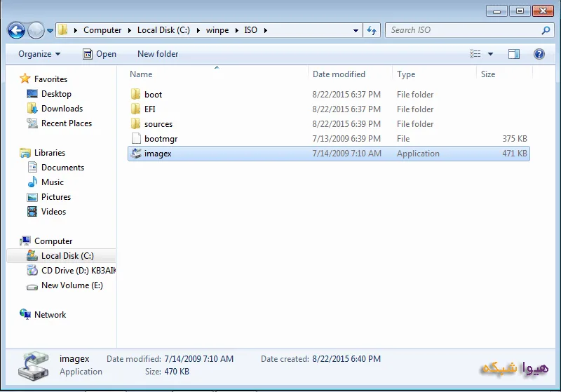The width and height of the screenshot is (561, 392).
Task: Open the Documents library
Action: click(62, 168)
